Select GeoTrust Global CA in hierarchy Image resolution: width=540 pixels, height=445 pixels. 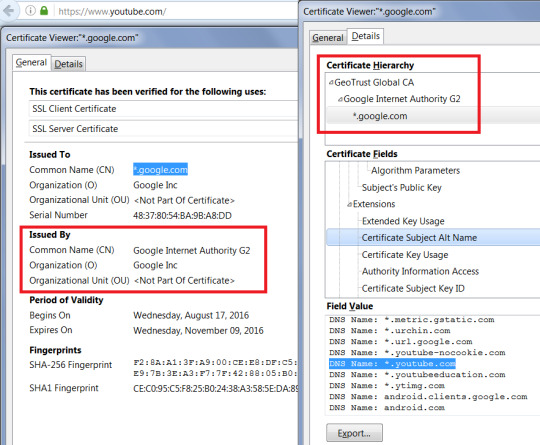[374, 83]
